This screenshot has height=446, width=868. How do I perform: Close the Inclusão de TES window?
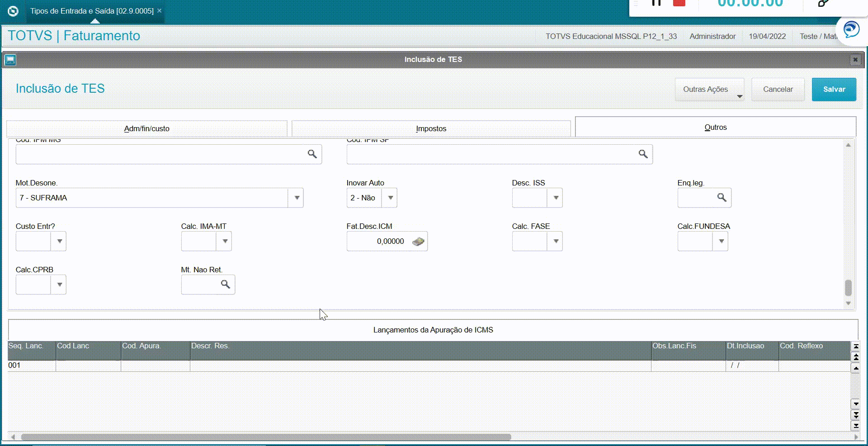(855, 59)
